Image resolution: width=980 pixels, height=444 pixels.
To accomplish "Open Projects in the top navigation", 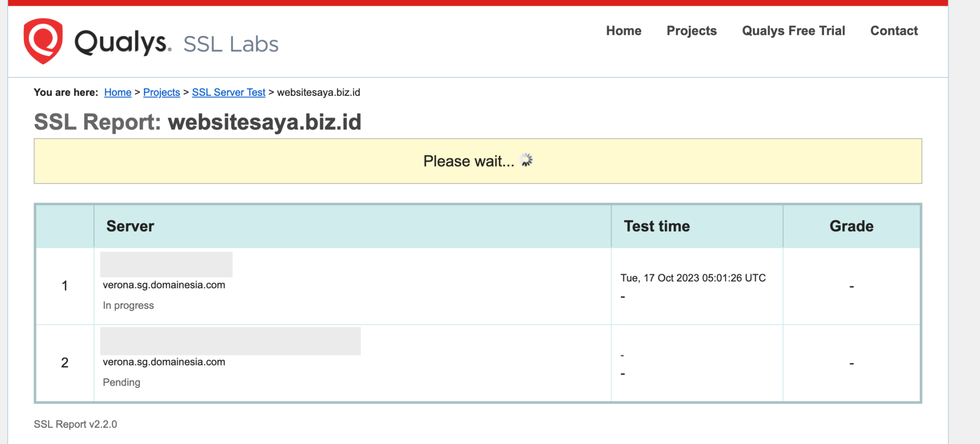I will coord(691,31).
